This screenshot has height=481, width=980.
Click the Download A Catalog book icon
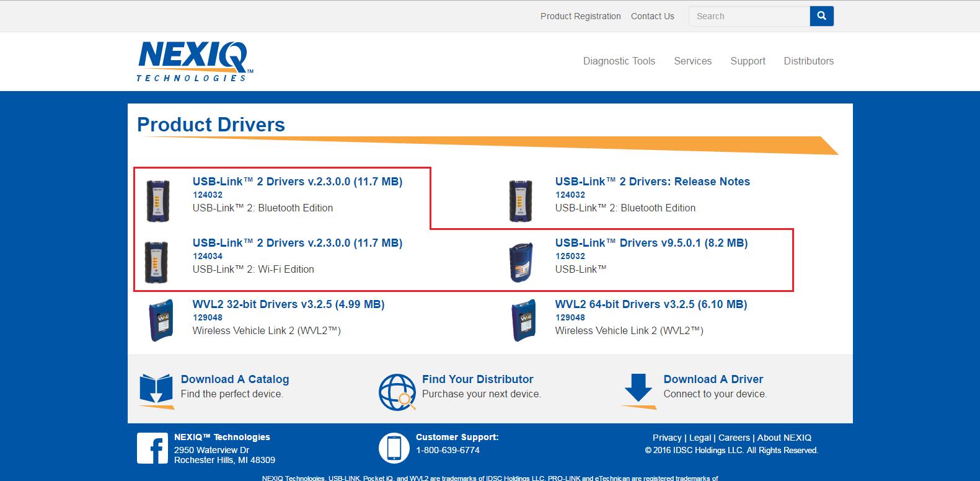(x=156, y=391)
